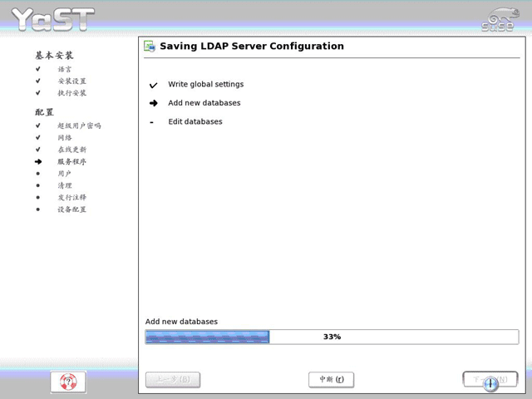Image resolution: width=532 pixels, height=399 pixels.
Task: Select the 在线更新 sidebar step
Action: 72,150
